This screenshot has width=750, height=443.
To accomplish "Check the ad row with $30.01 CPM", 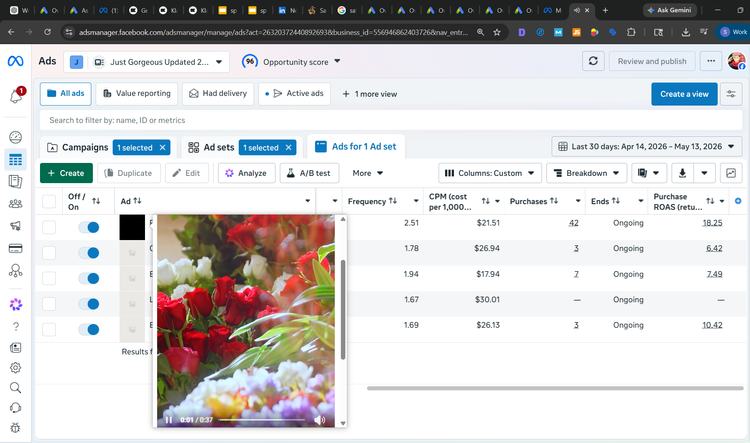I will point(49,304).
